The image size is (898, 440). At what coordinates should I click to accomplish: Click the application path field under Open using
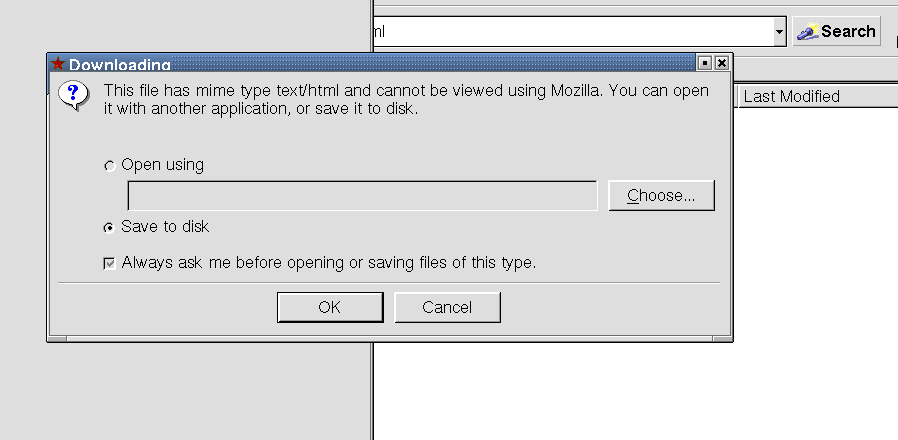pos(362,196)
